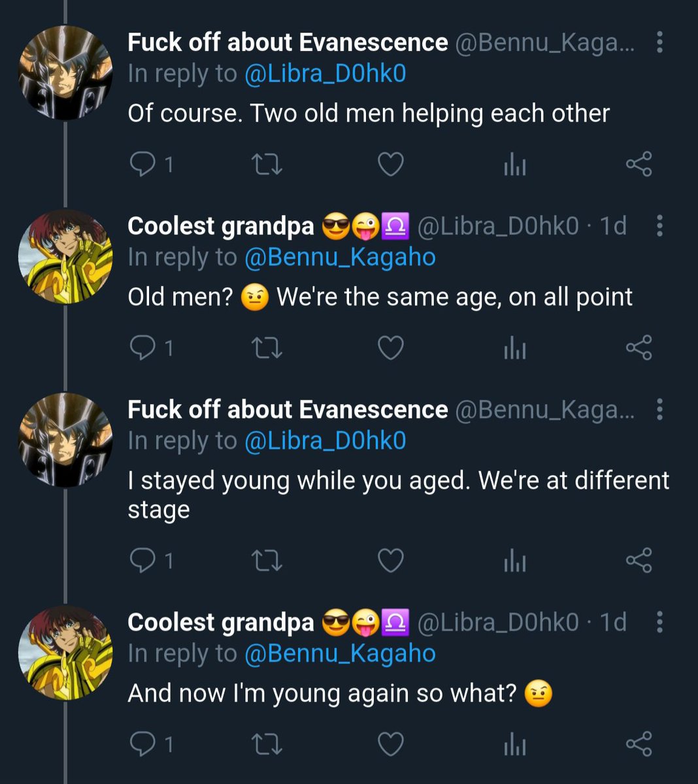Open more options on "And now I'm young again" tweet
Screen dimensions: 698x784
tap(659, 622)
